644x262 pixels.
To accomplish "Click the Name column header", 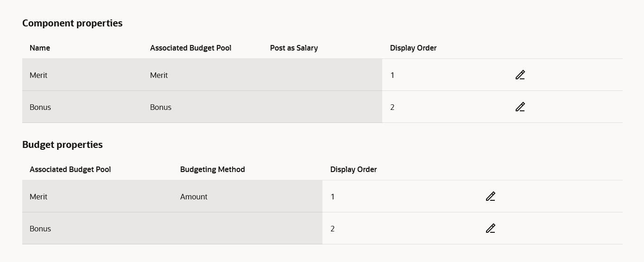I will click(x=40, y=48).
